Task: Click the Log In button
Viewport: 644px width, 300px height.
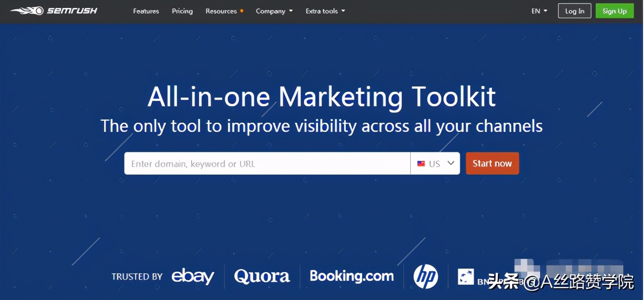Action: [575, 11]
